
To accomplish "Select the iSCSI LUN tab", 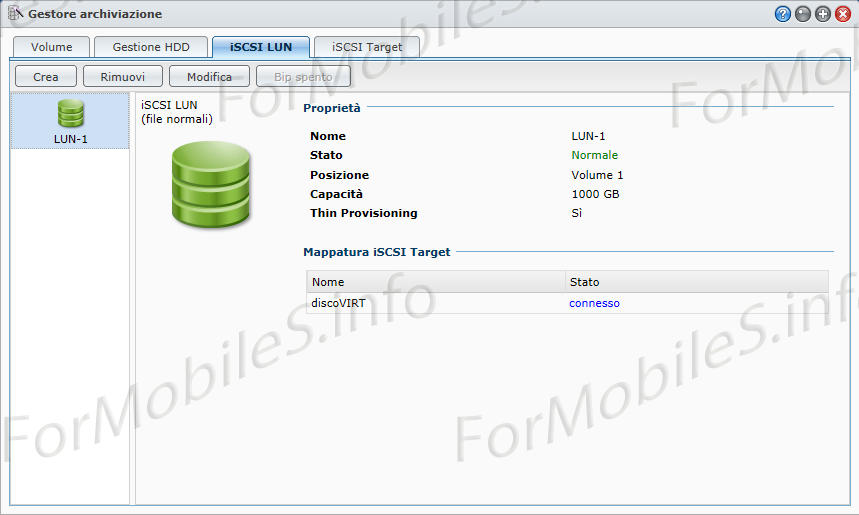I will (260, 47).
